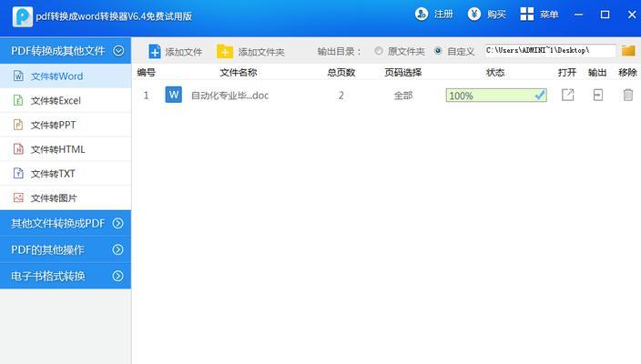Click the 购买 yen icon
Viewport: 641px width, 364px height.
[x=473, y=15]
